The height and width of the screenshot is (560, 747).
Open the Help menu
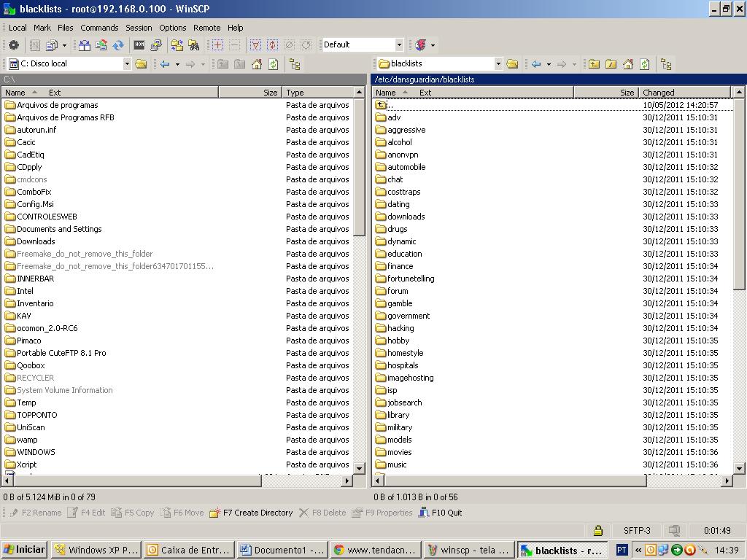235,28
